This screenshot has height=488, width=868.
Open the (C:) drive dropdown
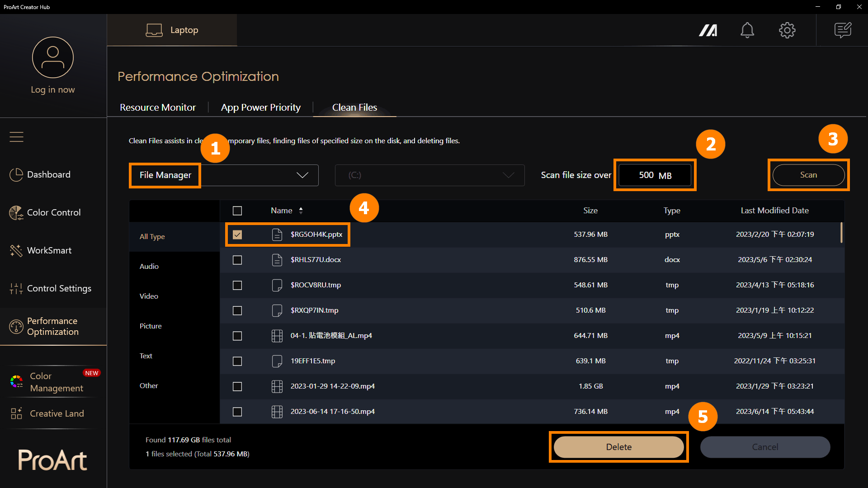(429, 175)
